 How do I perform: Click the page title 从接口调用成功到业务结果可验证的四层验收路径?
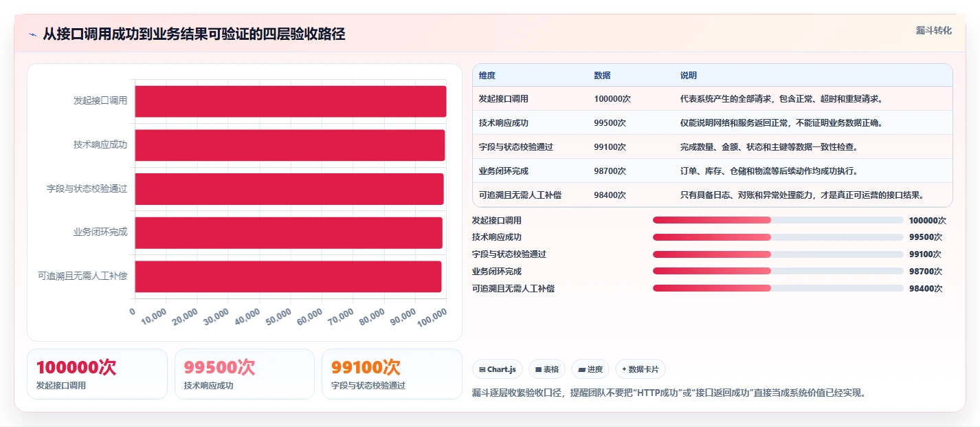click(194, 34)
